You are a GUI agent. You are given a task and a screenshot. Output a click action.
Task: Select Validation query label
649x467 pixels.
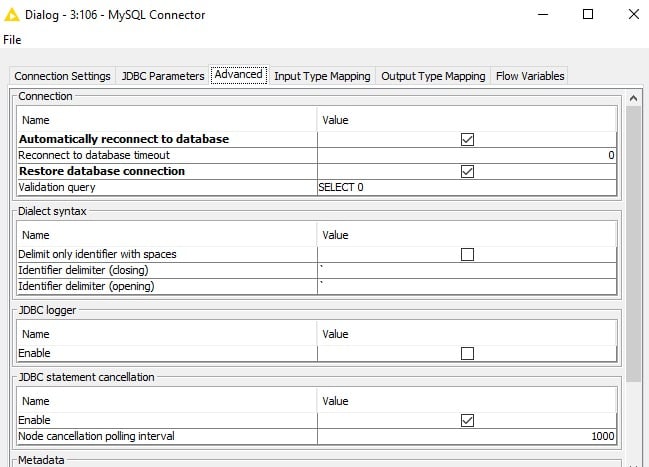[x=57, y=187]
